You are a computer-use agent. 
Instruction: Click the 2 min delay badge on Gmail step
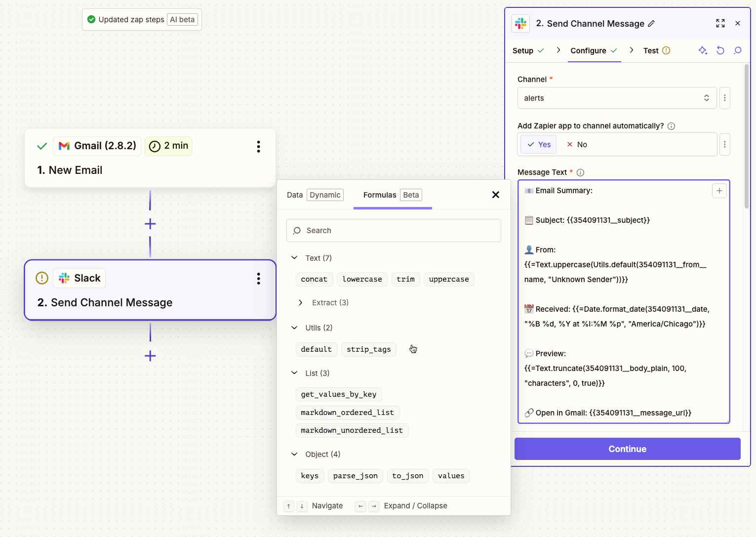(168, 146)
